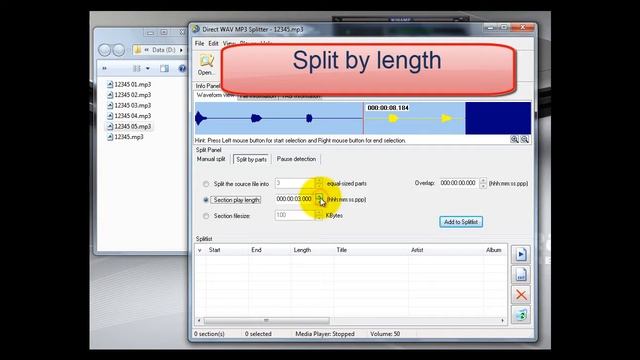
Task: Click the Splitlist horizontal scrollbar thumb
Action: coord(267,321)
